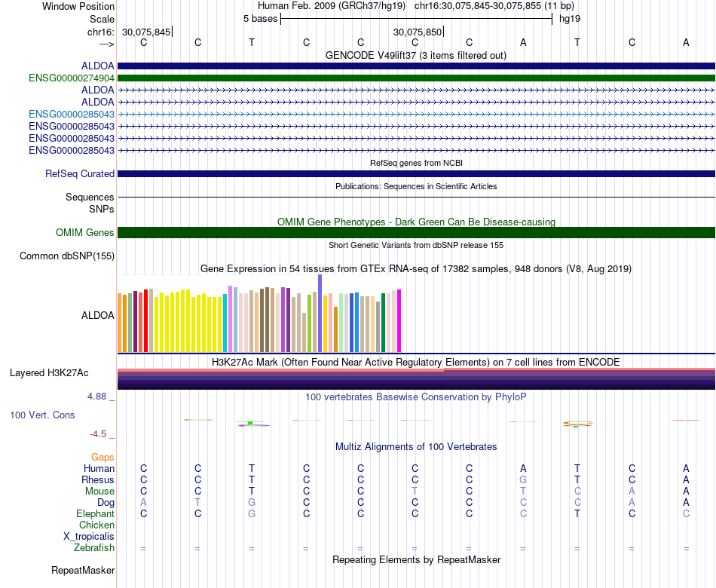Click the OMIM Genes track label
The image size is (716, 588).
(85, 232)
